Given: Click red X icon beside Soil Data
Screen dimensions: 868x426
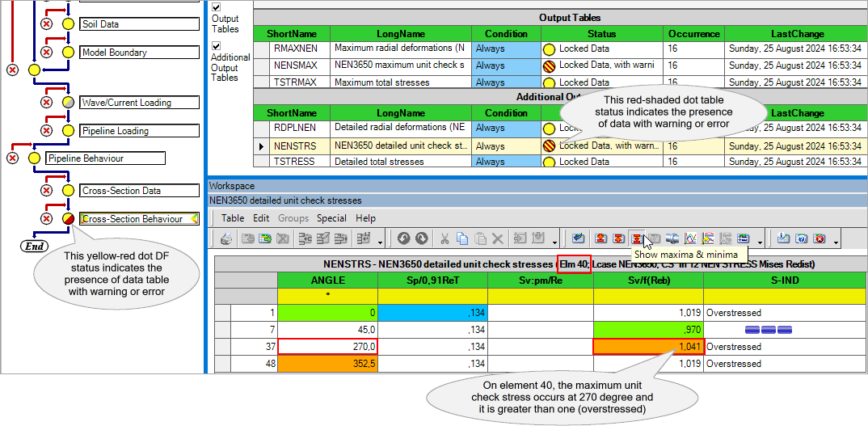Looking at the screenshot, I should (47, 24).
